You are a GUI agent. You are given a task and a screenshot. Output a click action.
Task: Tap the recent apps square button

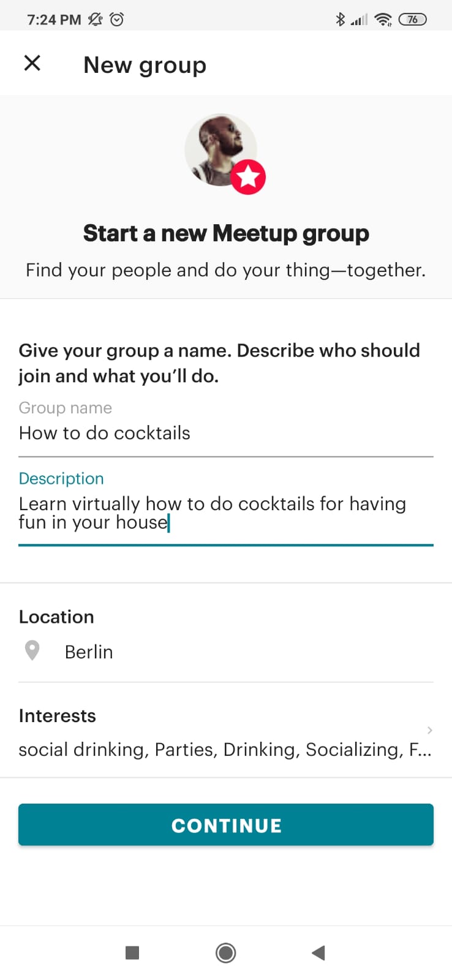[132, 952]
